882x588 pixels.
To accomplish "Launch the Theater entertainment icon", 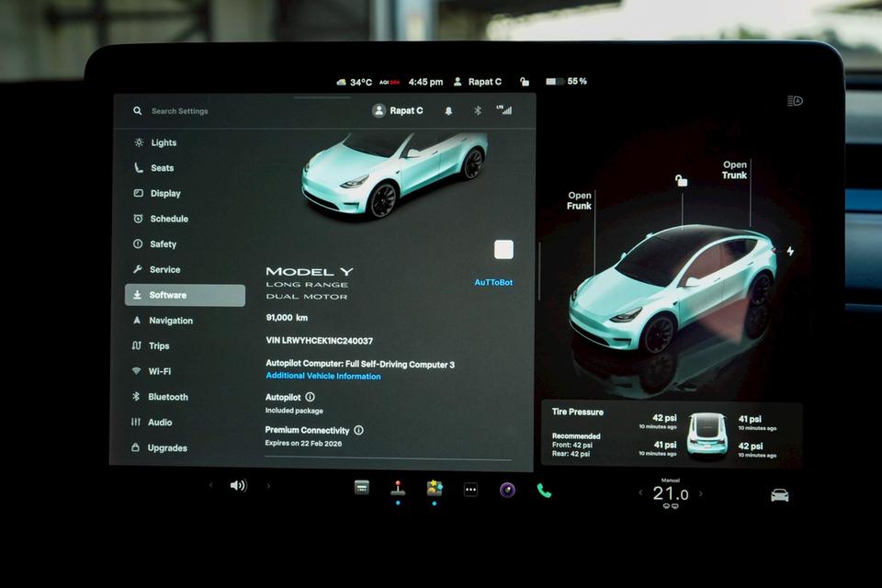I will coord(434,490).
